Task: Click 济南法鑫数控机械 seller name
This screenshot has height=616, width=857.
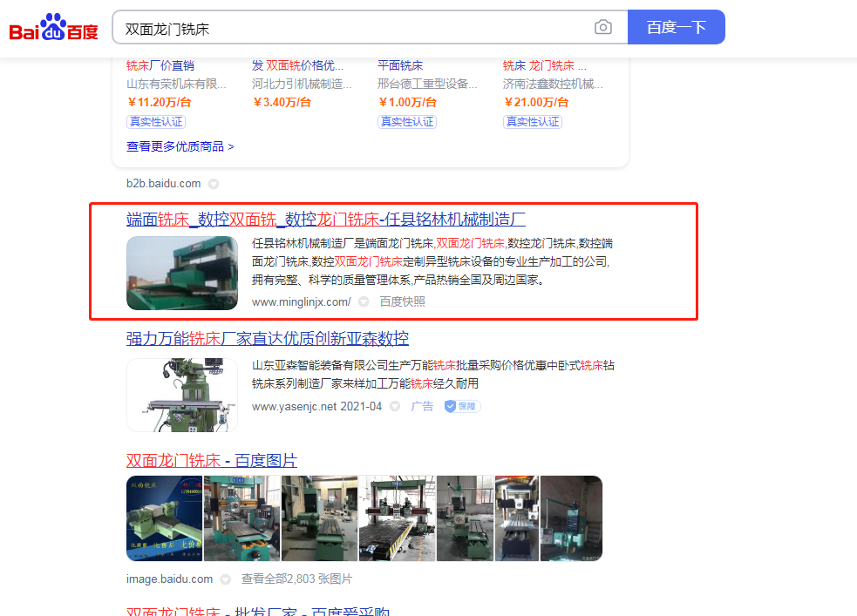Action: coord(553,84)
